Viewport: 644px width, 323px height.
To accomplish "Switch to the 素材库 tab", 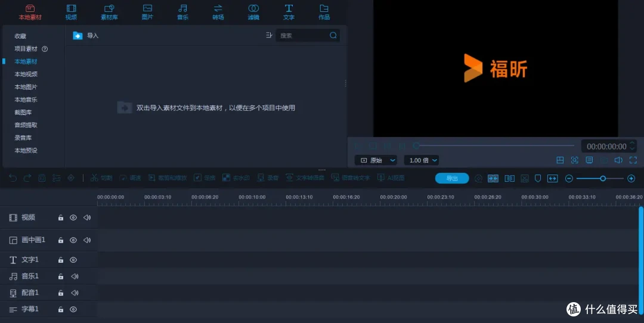I will [109, 13].
